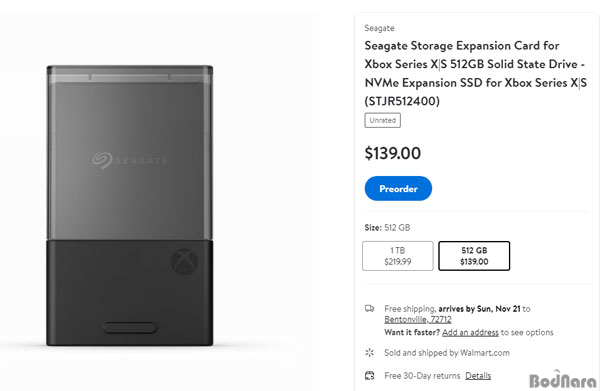600x391 pixels.
Task: Click the oval slot on the card's base
Action: coord(129,327)
